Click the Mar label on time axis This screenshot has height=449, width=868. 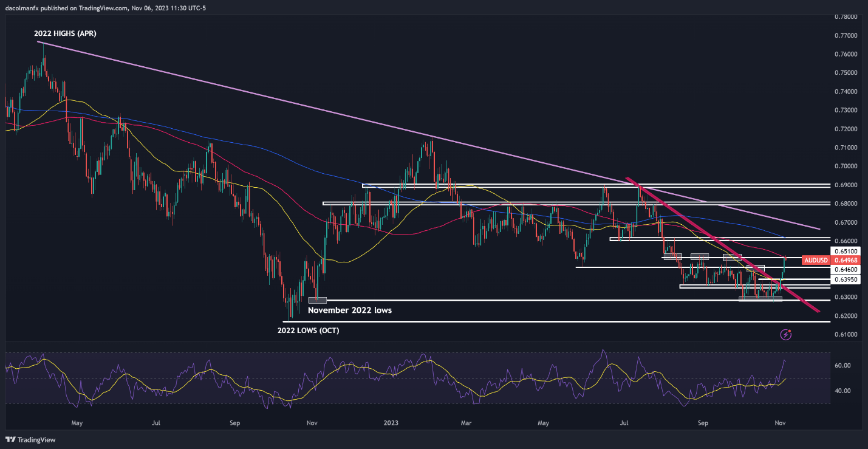tap(466, 422)
